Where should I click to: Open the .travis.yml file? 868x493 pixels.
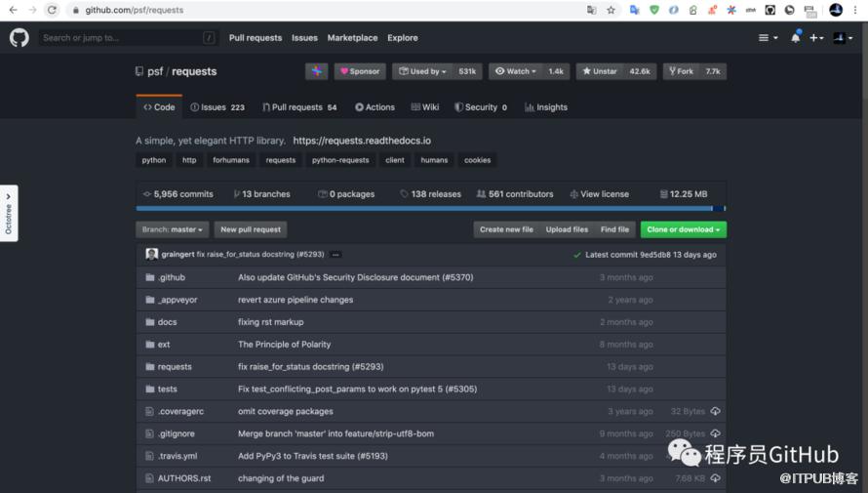(x=178, y=456)
